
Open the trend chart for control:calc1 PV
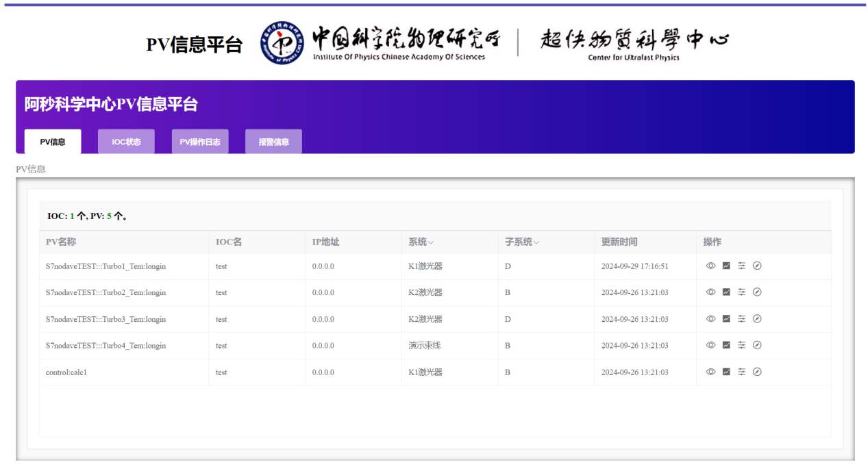[726, 372]
